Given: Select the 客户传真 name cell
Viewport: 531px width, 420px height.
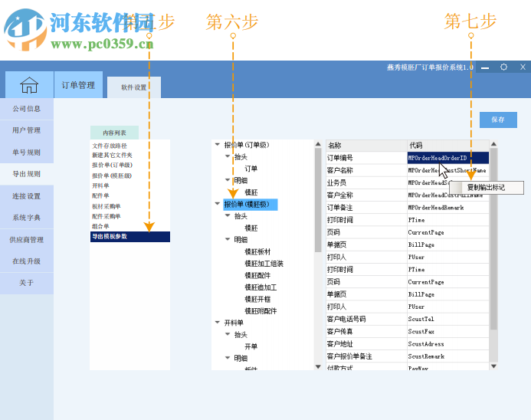Looking at the screenshot, I should tap(366, 332).
